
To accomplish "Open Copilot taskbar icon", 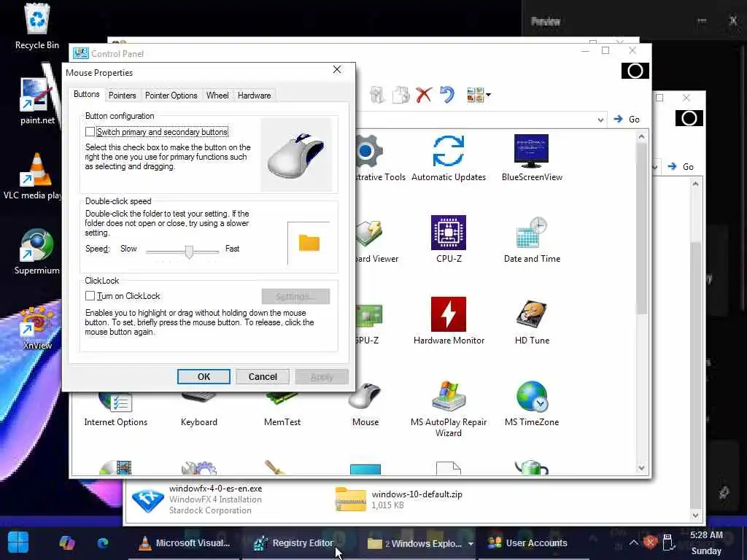I will pos(66,542).
